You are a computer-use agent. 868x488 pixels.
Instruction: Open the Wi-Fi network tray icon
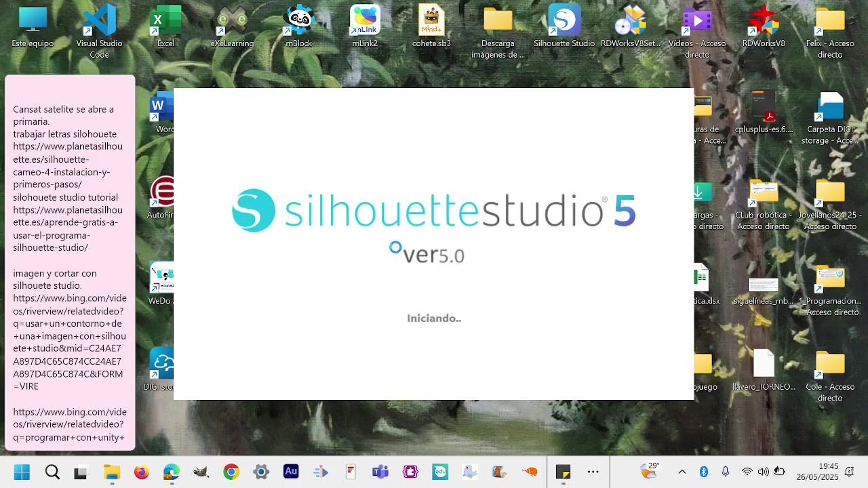pos(747,472)
